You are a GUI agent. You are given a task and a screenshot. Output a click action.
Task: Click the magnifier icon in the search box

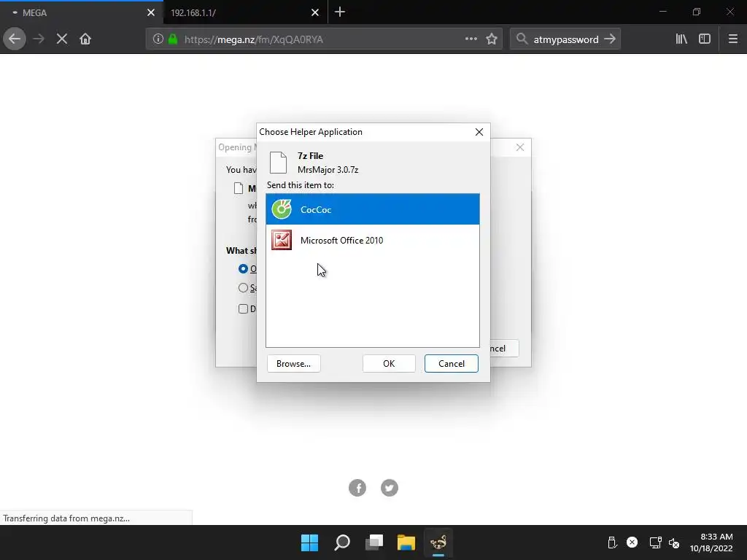point(522,39)
